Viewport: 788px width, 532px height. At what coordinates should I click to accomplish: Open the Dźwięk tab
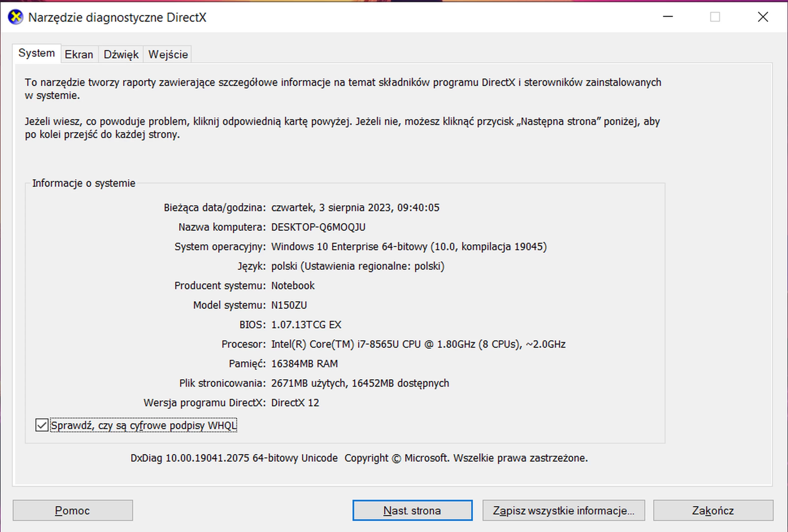(121, 54)
